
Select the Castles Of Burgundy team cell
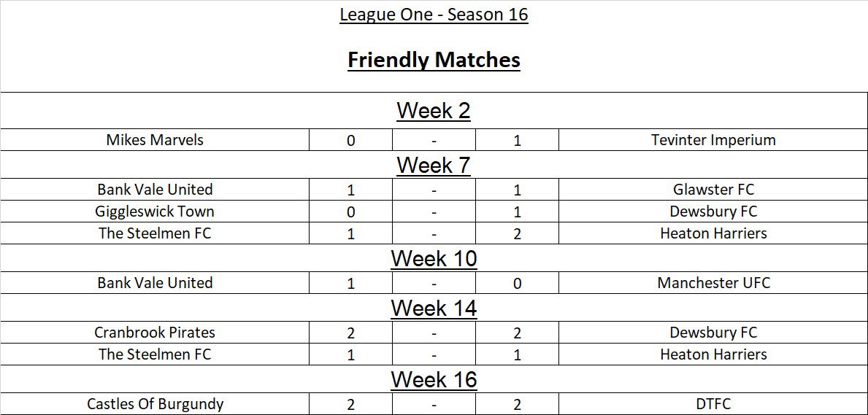(x=155, y=404)
